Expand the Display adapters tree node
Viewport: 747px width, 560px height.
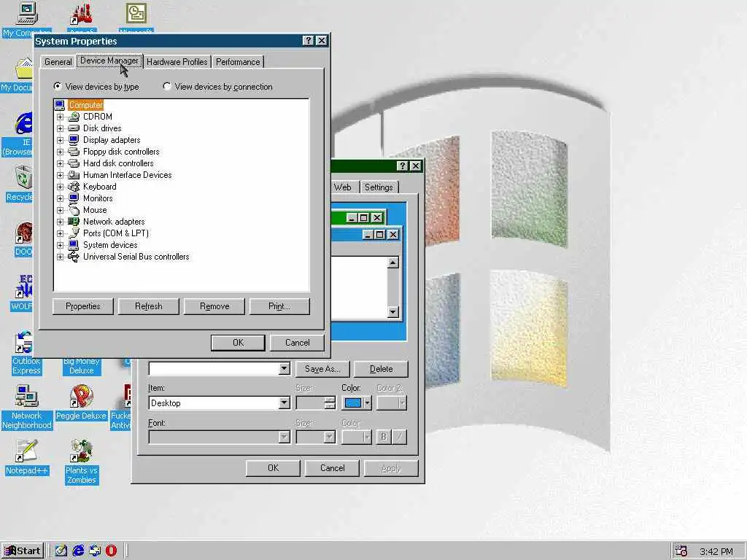60,140
